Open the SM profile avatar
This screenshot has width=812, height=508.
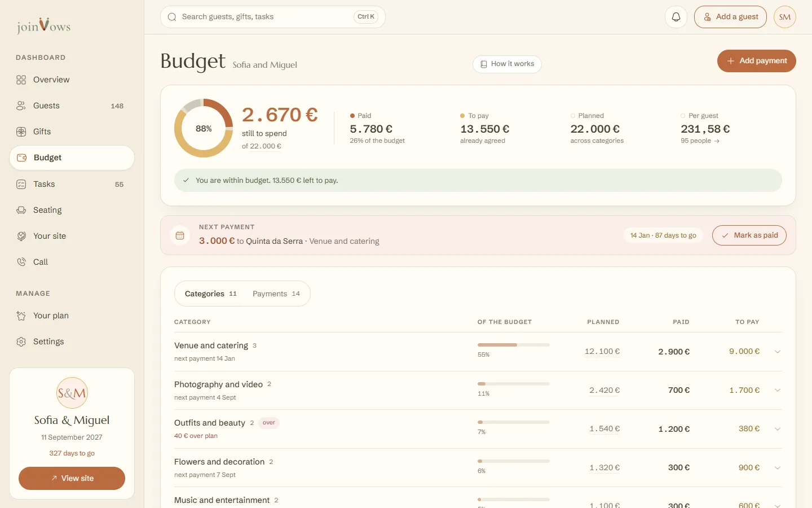point(785,17)
